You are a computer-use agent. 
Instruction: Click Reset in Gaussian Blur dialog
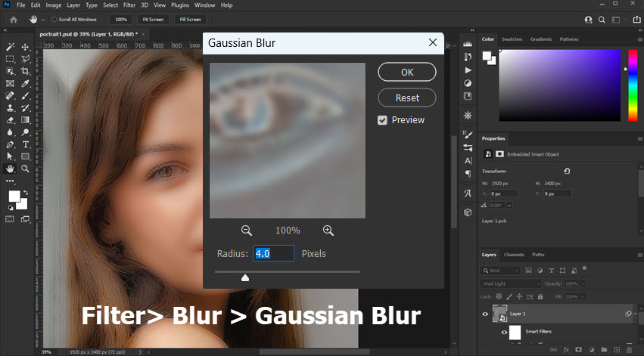click(407, 98)
